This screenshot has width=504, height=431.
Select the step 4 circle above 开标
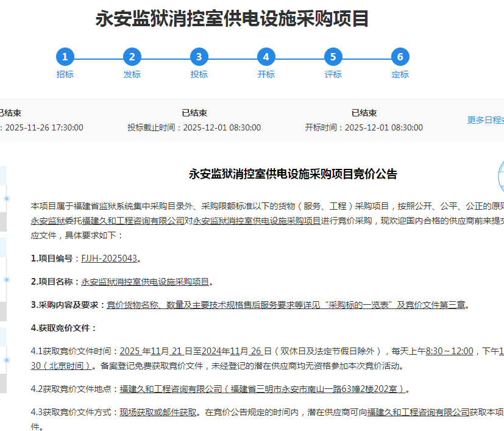266,57
